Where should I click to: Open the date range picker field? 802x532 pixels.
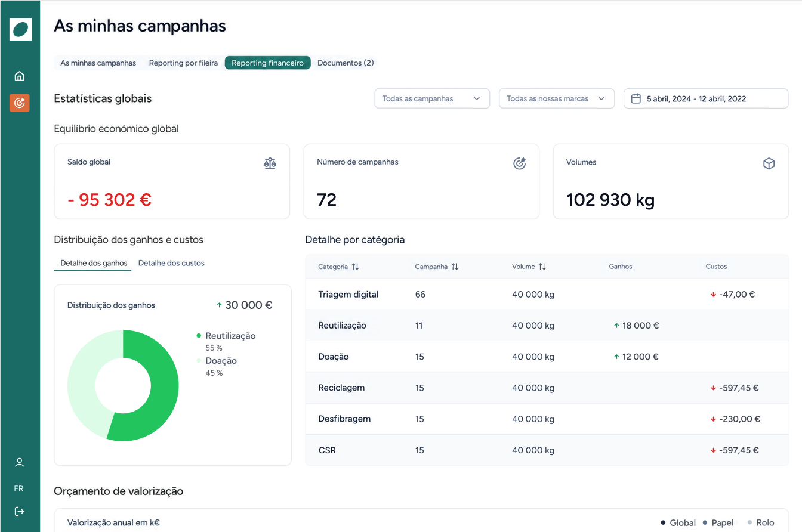[x=706, y=98]
